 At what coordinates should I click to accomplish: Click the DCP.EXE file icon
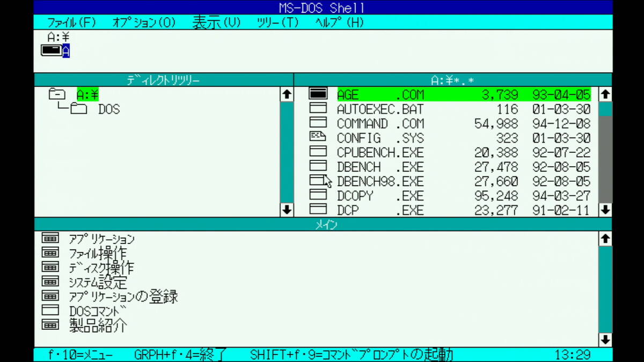click(x=318, y=210)
